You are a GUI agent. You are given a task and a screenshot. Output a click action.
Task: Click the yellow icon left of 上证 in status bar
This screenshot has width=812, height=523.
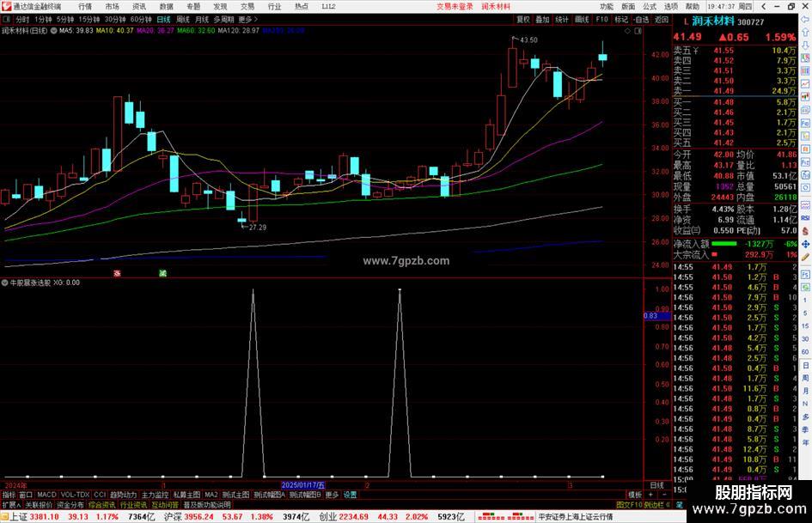click(x=4, y=517)
